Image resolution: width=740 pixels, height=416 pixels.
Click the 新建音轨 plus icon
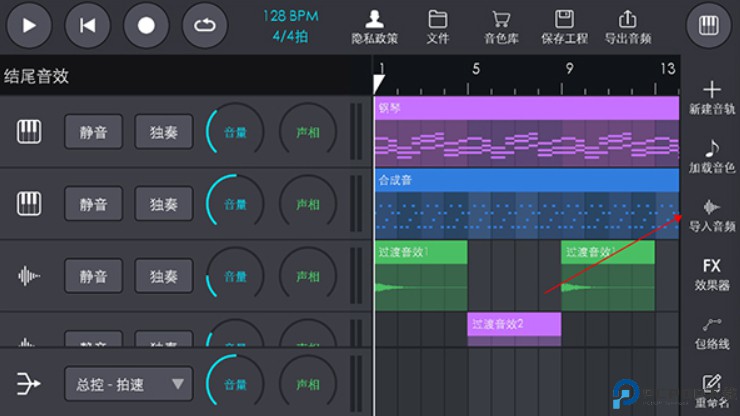[711, 90]
